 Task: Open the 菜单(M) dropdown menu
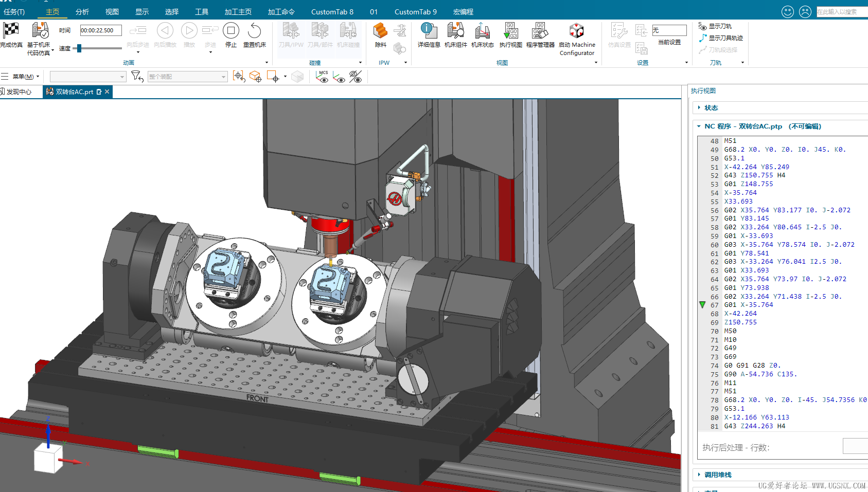coord(23,77)
